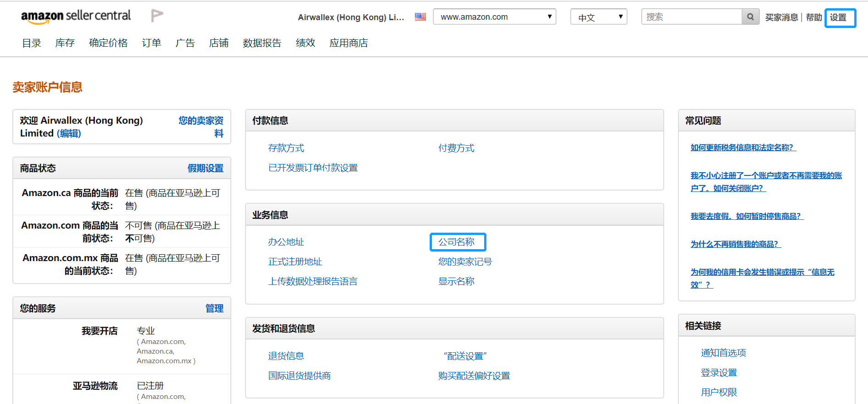The image size is (868, 404).
Task: Click 管理 to manage your services
Action: click(x=214, y=308)
